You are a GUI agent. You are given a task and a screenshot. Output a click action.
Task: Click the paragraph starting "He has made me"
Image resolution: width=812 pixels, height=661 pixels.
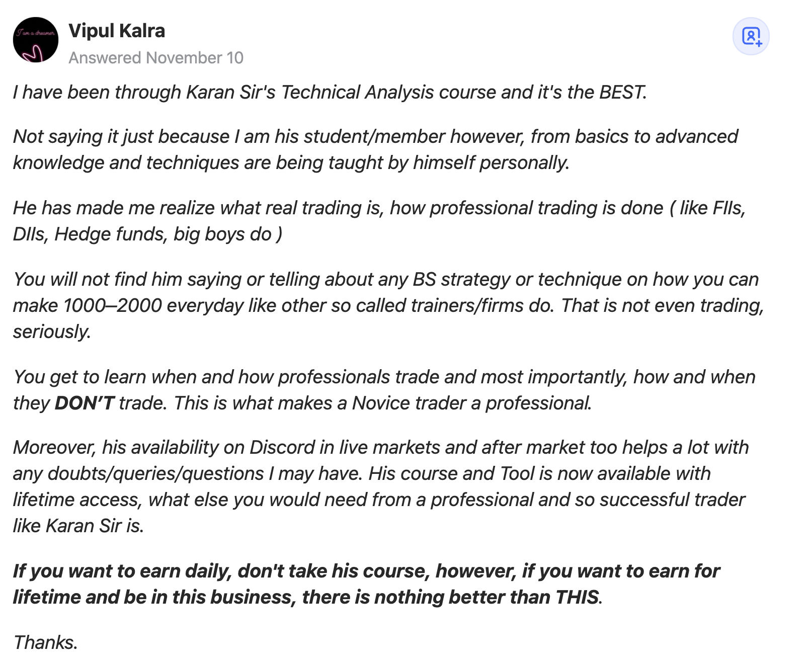tap(379, 221)
